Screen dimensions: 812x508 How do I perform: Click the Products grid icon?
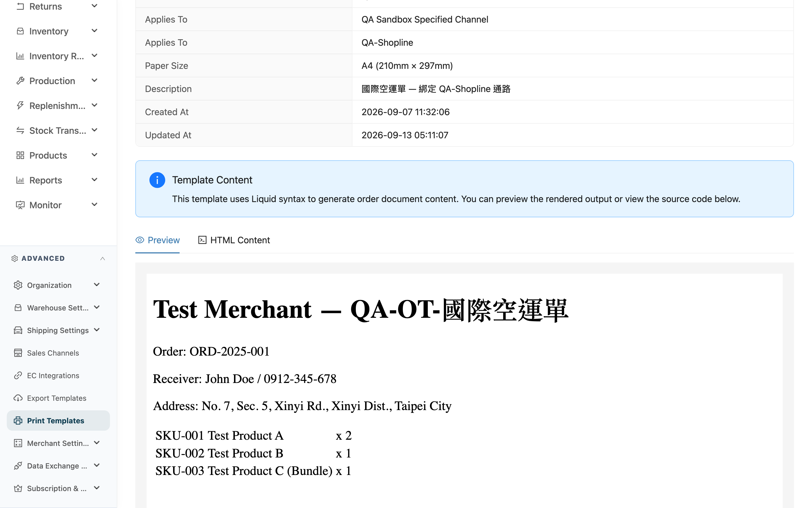[20, 155]
